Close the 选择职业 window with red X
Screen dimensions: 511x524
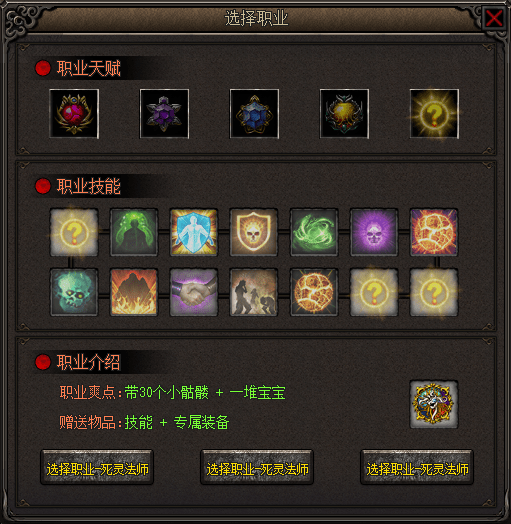pos(494,18)
